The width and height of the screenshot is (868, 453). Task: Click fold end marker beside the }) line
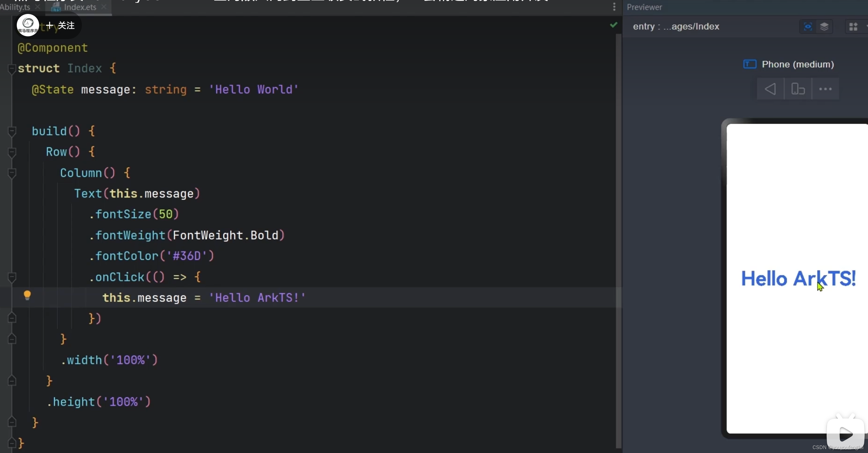click(x=12, y=318)
